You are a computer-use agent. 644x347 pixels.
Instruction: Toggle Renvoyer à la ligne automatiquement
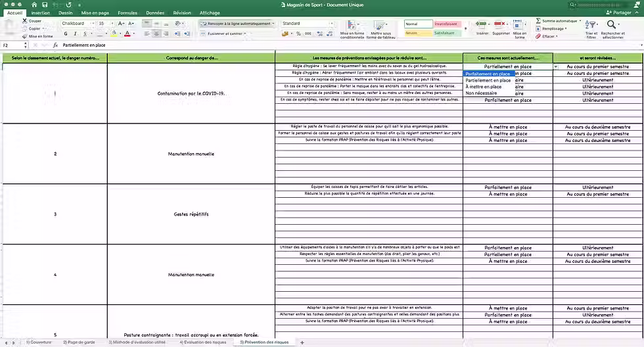click(x=237, y=24)
